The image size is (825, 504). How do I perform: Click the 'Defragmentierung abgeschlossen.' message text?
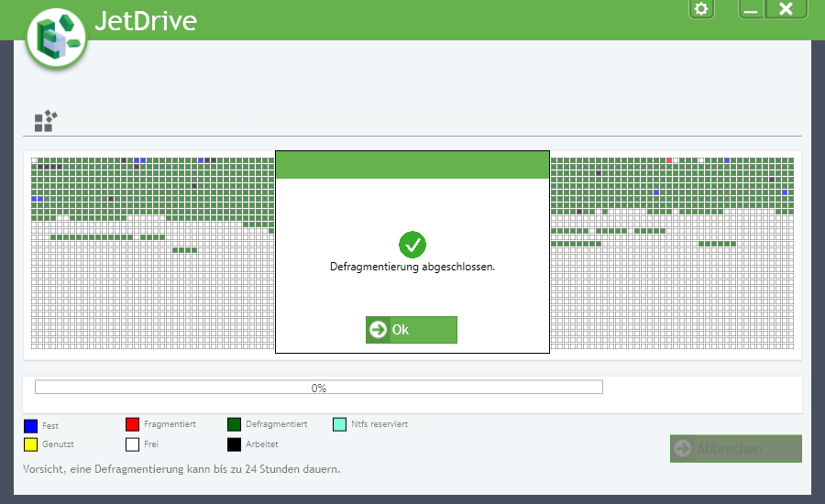pyautogui.click(x=412, y=268)
